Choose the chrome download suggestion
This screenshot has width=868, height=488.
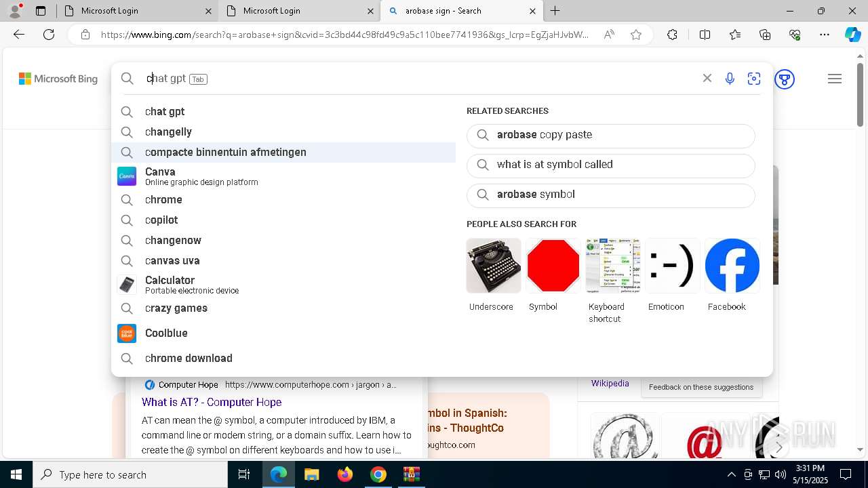tap(283, 358)
